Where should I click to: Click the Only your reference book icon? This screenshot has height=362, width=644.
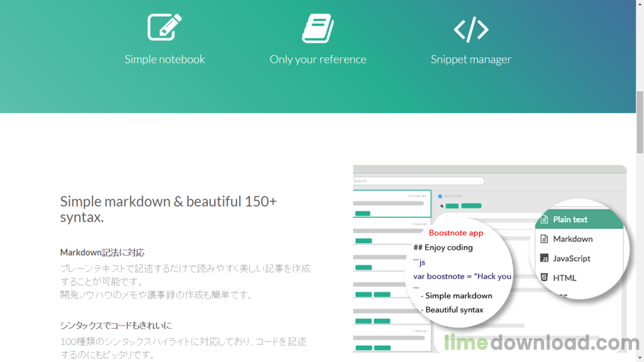click(x=318, y=28)
